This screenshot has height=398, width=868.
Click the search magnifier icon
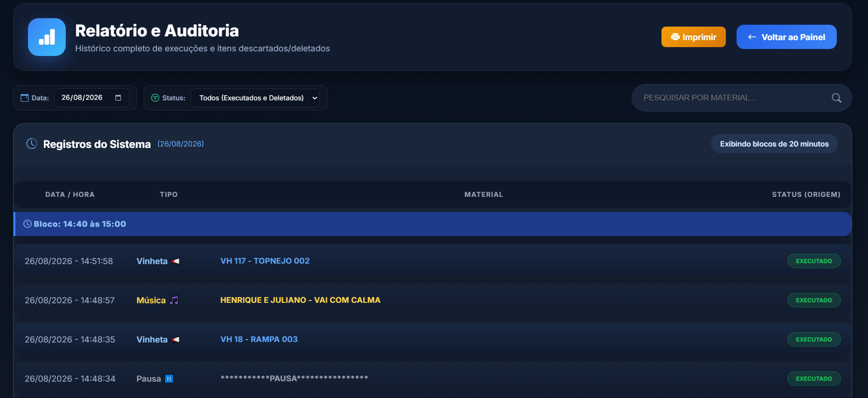point(836,98)
